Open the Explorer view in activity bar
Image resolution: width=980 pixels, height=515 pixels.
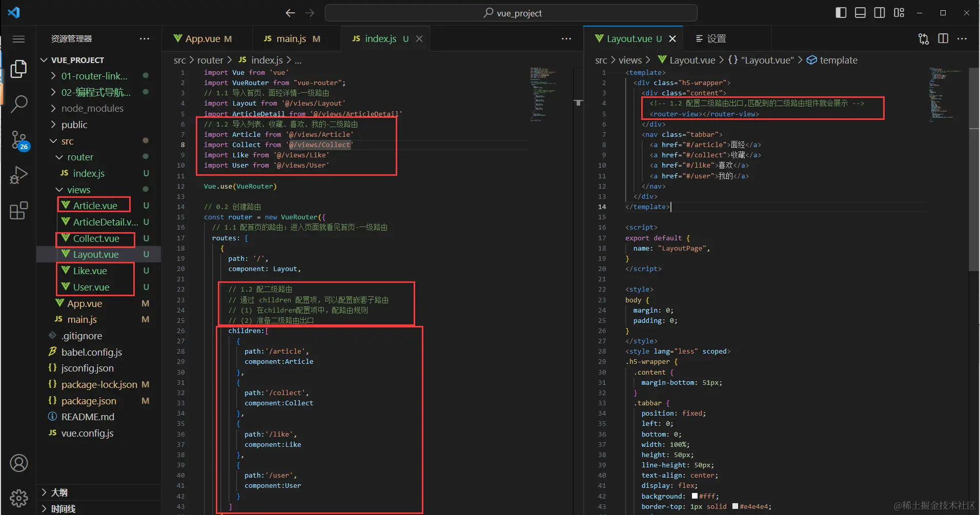tap(18, 69)
